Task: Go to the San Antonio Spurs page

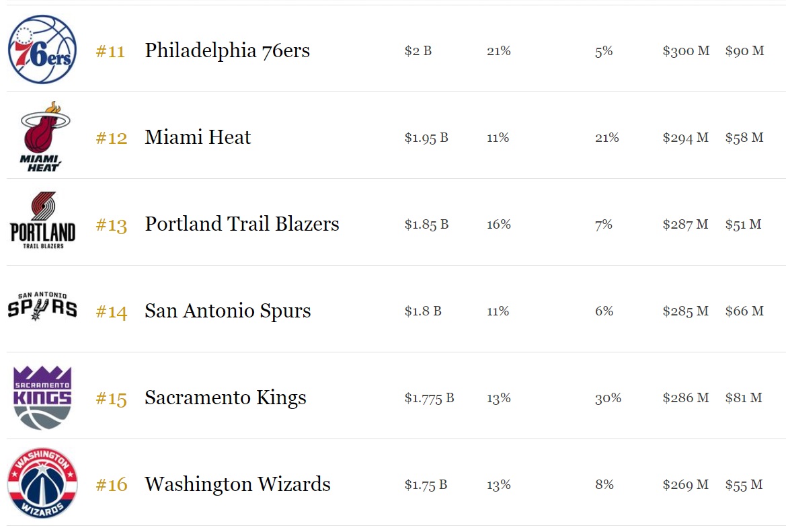Action: 228,311
